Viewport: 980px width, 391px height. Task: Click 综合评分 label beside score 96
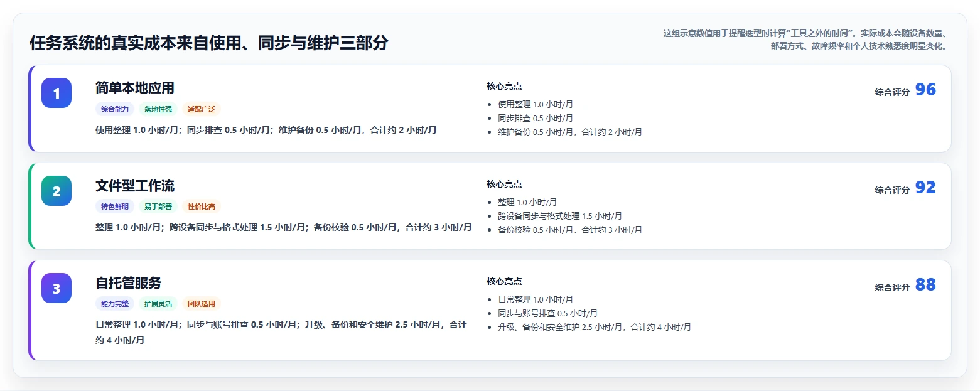coord(892,92)
